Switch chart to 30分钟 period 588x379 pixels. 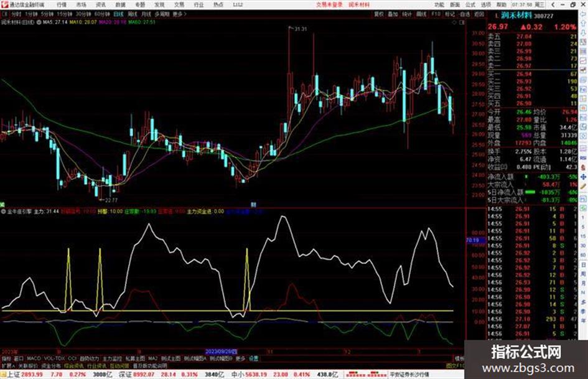(83, 14)
